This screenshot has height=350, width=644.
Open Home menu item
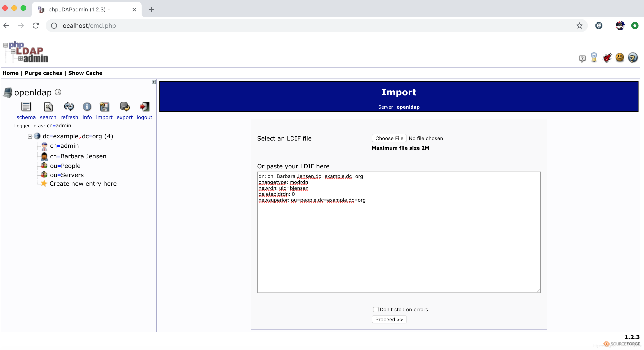10,73
